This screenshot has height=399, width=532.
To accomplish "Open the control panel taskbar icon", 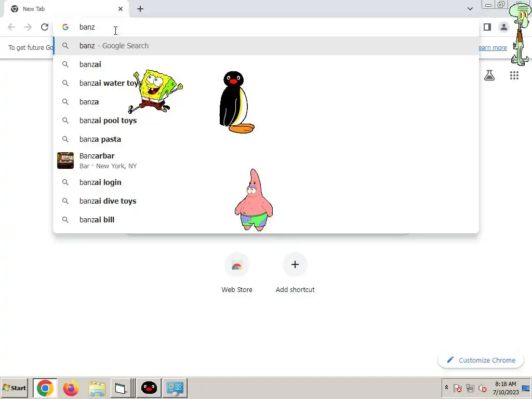I will pos(175,388).
